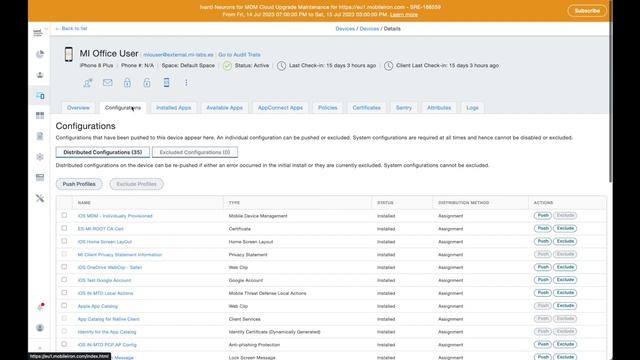Click the Ivanti logo in the sidebar
This screenshot has width=640, height=360.
[x=38, y=32]
